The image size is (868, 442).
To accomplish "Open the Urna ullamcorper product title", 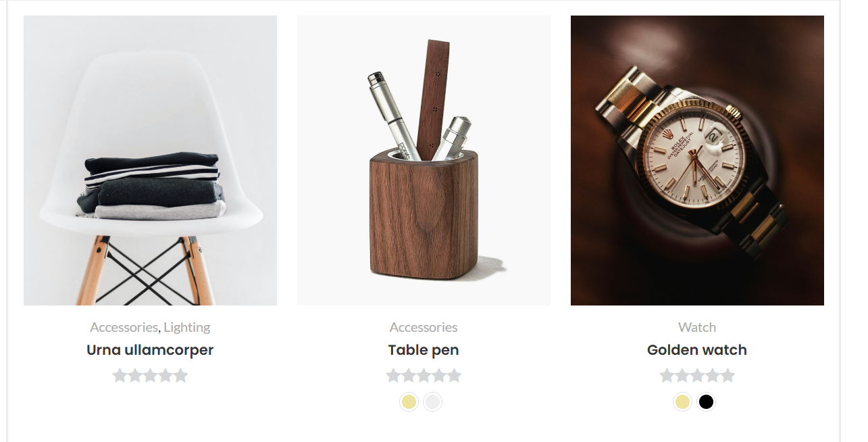I will click(x=150, y=350).
